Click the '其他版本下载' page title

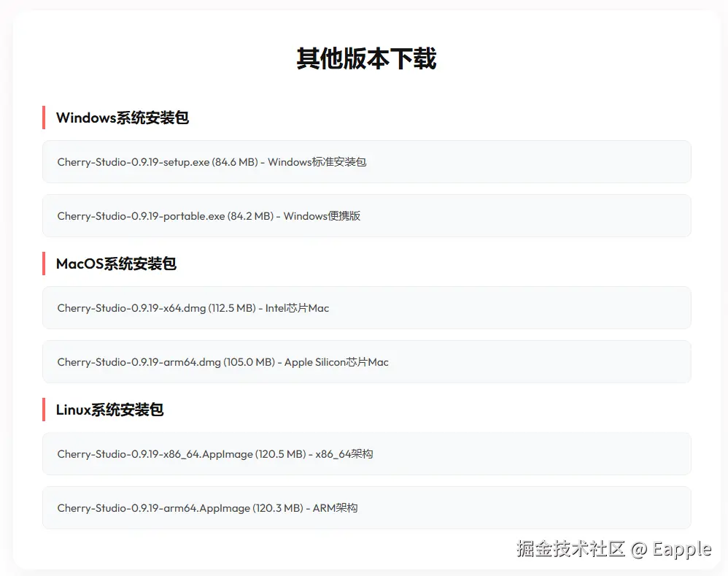tap(367, 58)
